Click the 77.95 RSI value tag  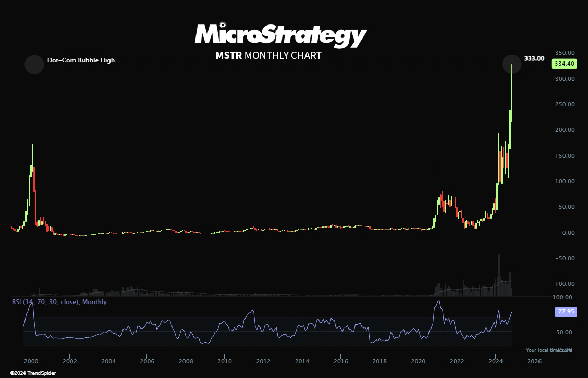point(566,311)
